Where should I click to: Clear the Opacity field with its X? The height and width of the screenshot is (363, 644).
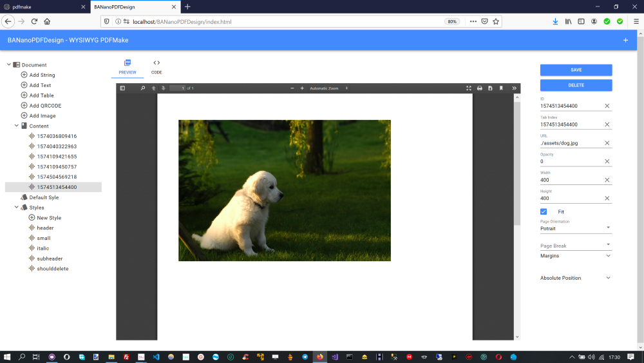607,162
